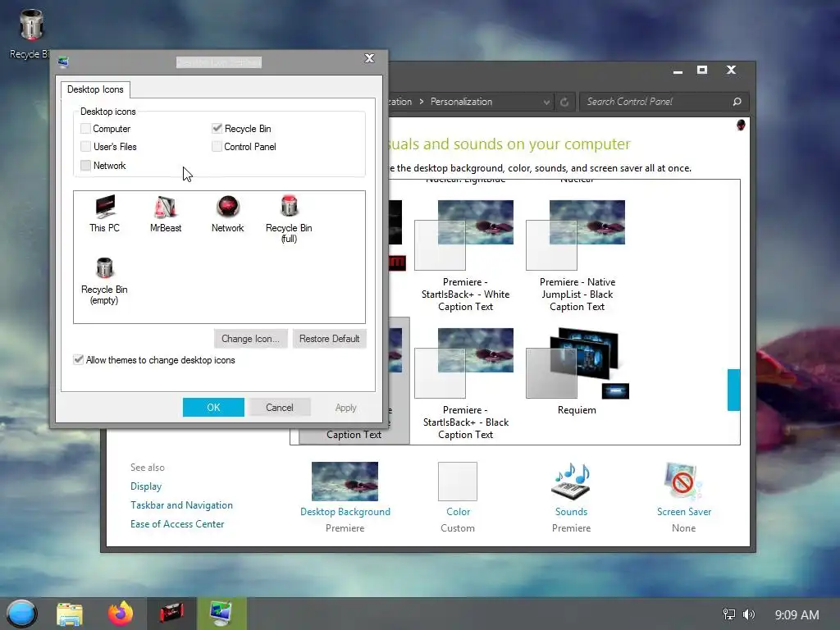Click the disabled Apply button
The width and height of the screenshot is (840, 630).
pos(345,407)
